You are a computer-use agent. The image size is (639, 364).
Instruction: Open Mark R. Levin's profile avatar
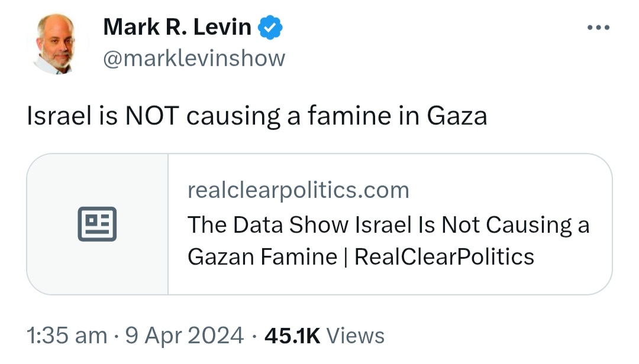(x=56, y=43)
